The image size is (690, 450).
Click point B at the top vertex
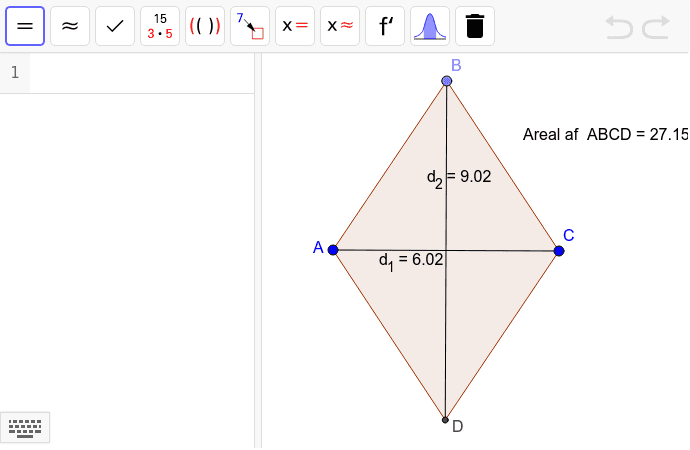click(447, 81)
